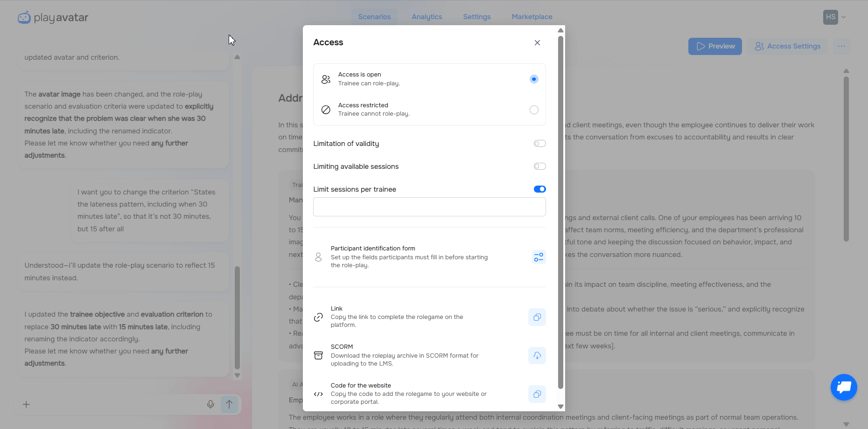Click the 'SCORM' heading text
The width and height of the screenshot is (868, 429).
[342, 347]
